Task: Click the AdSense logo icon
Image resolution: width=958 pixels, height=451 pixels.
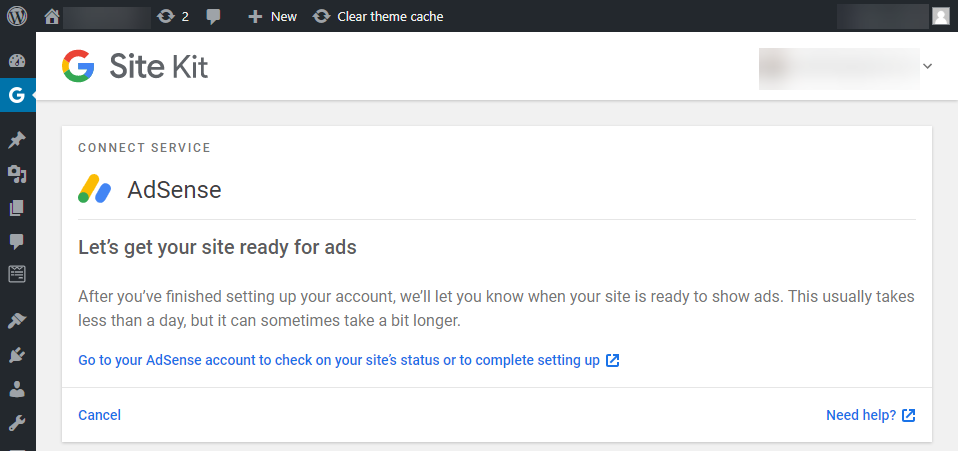Action: tap(94, 189)
